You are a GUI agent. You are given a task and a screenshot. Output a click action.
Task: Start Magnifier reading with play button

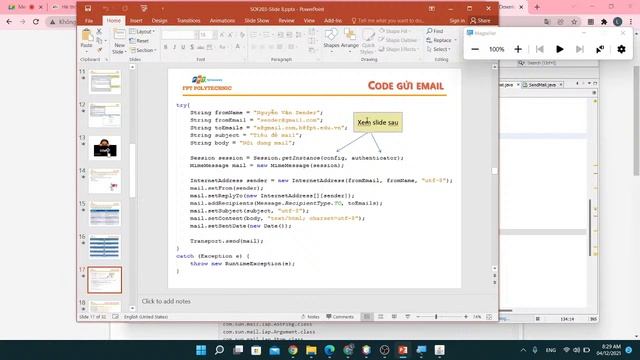point(560,49)
